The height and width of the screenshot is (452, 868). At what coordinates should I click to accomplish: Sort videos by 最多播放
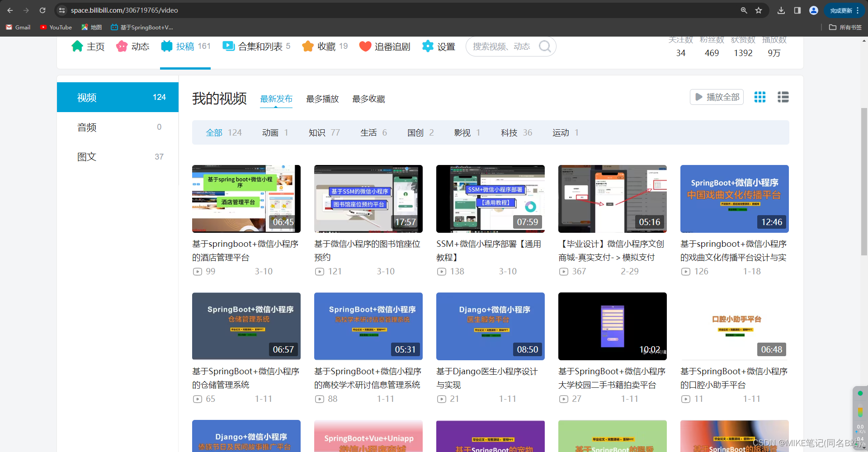(x=322, y=99)
